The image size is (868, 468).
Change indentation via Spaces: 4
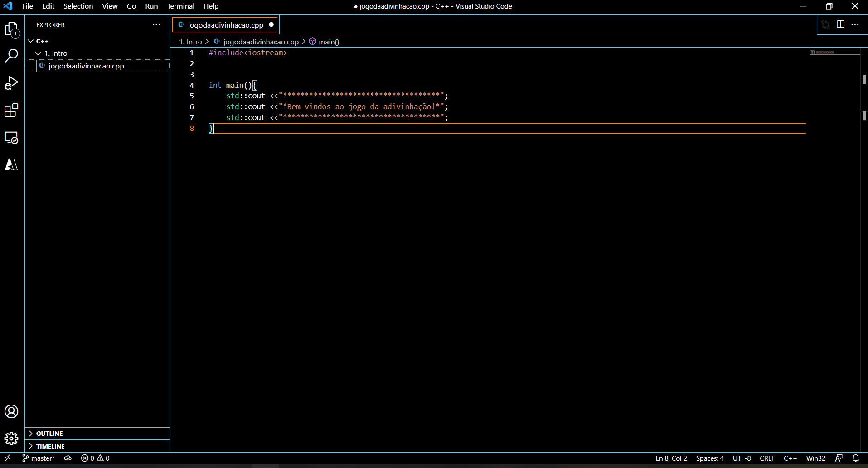(710, 458)
